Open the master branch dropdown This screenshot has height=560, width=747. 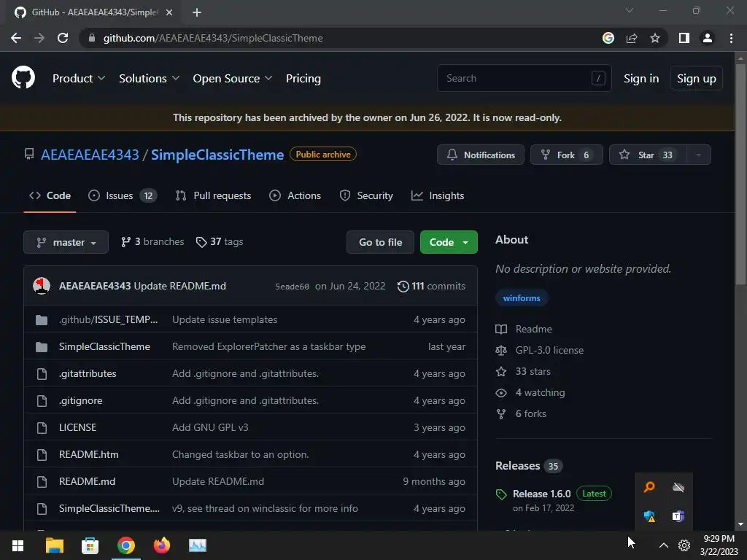coord(66,242)
